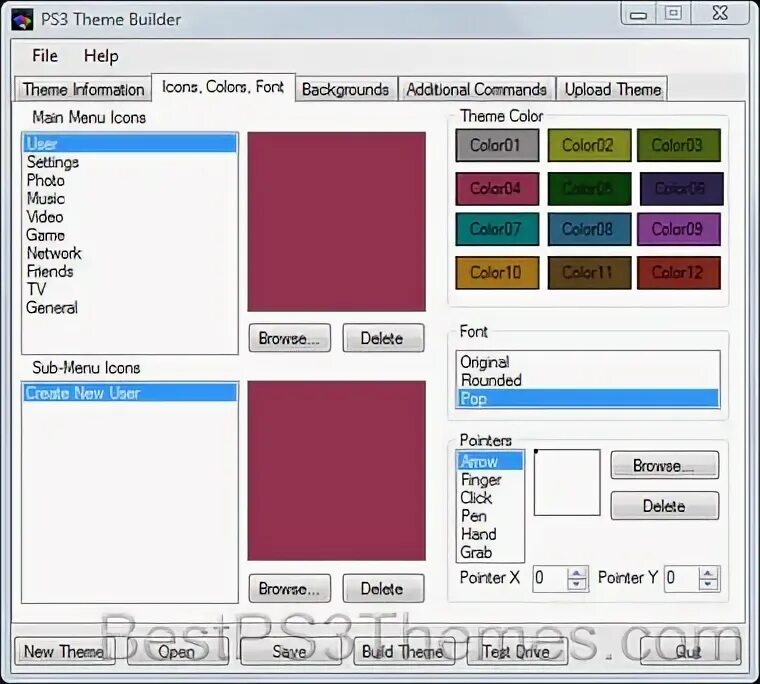This screenshot has width=760, height=684.
Task: Increase the Pointer X value
Action: pyautogui.click(x=577, y=573)
